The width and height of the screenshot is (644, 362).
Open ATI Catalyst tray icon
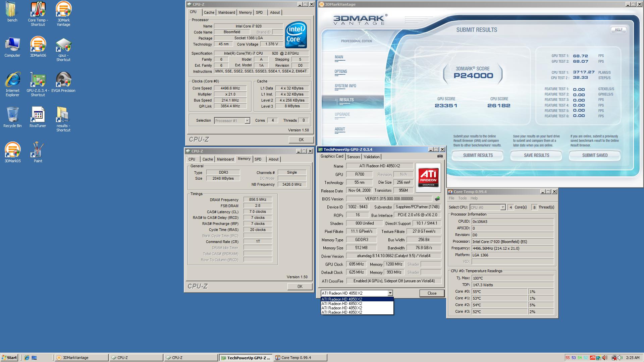[x=593, y=358]
